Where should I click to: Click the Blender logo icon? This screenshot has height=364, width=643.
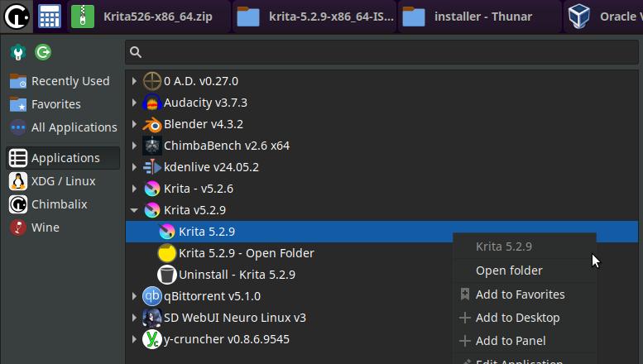[x=151, y=124]
